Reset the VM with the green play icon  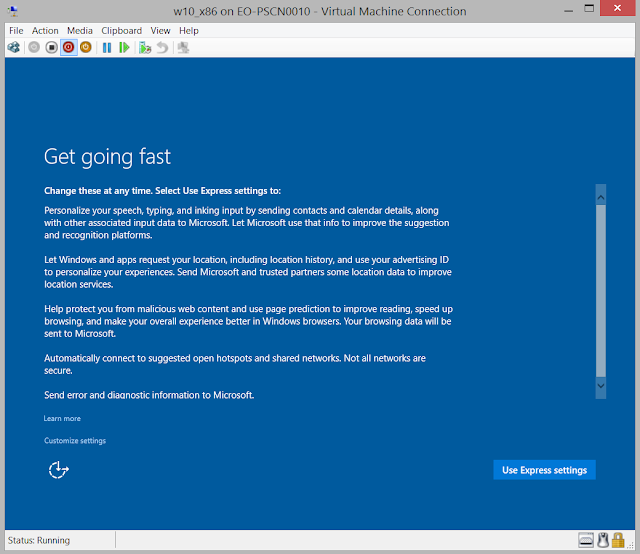click(124, 48)
